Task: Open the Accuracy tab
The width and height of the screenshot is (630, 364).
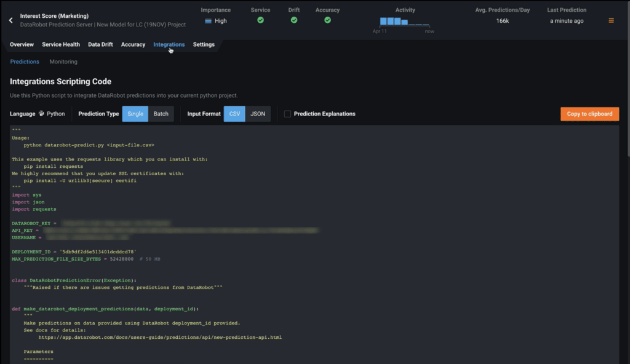Action: pyautogui.click(x=133, y=45)
